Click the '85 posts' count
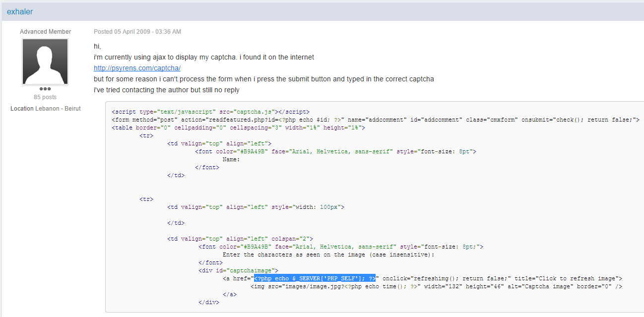644x317 pixels. pos(45,97)
